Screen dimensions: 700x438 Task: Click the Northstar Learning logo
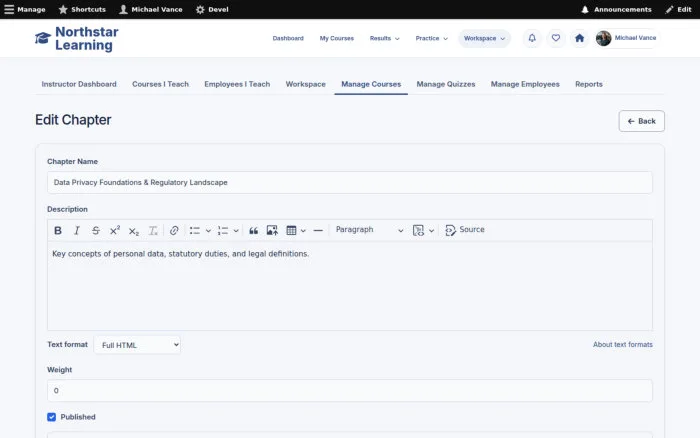tap(76, 38)
